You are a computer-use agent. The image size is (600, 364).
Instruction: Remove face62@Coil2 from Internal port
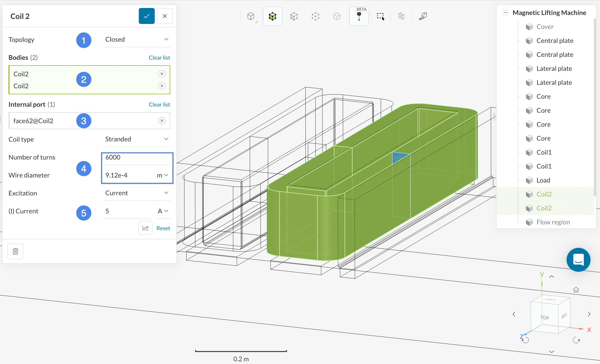(x=162, y=121)
